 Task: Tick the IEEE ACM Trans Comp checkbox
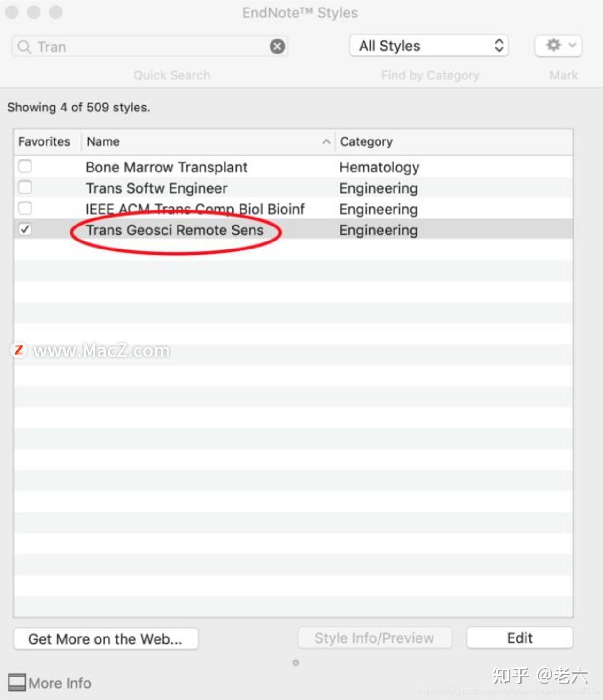25,208
